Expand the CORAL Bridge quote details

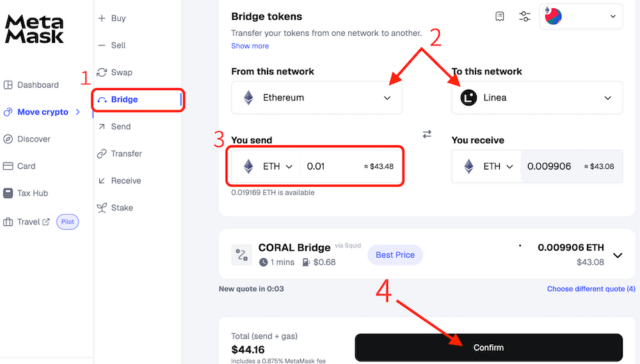[x=618, y=255]
